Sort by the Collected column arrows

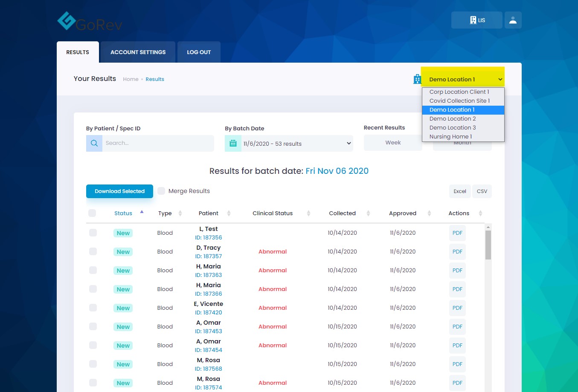(368, 213)
